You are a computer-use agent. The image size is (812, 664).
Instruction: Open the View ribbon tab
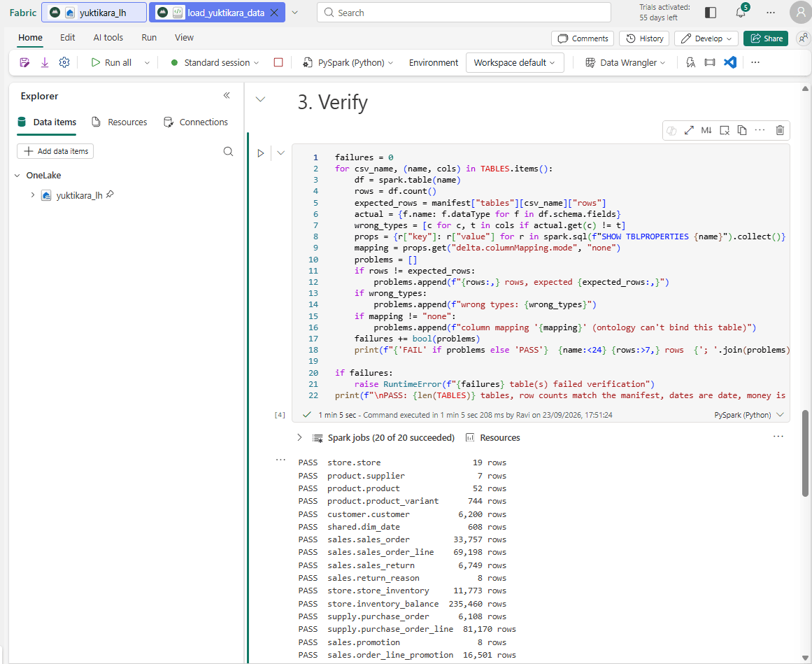pyautogui.click(x=184, y=37)
